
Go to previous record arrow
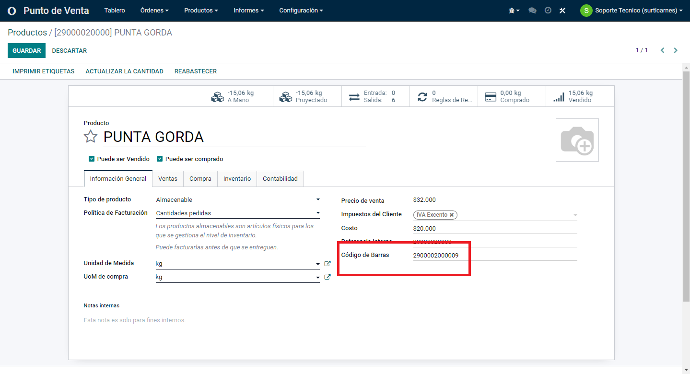(x=662, y=51)
